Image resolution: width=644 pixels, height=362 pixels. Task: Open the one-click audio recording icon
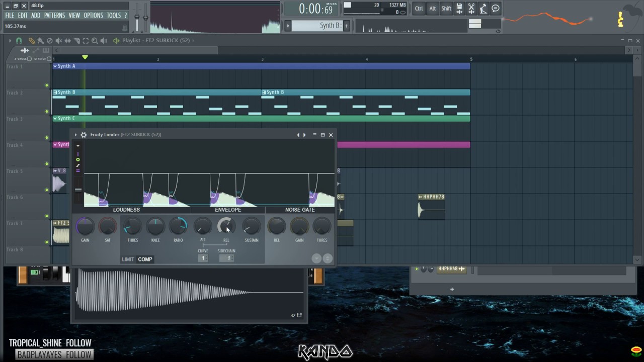click(x=484, y=9)
